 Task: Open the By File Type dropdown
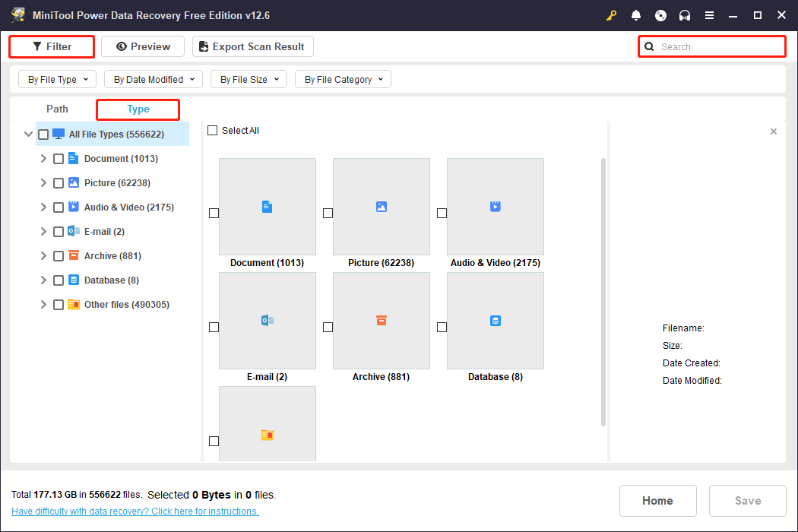(57, 78)
